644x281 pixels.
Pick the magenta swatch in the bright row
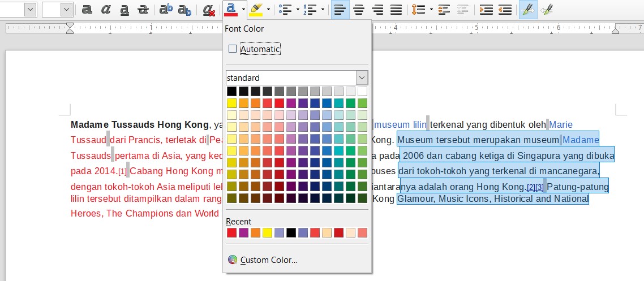[x=291, y=103]
